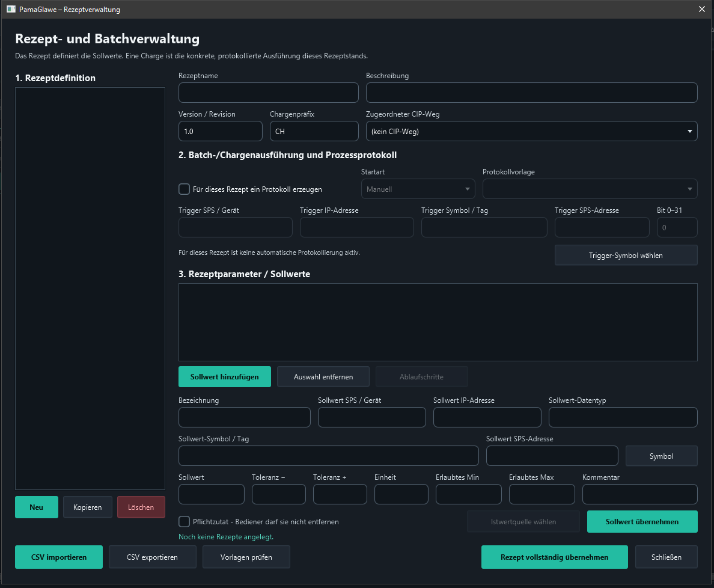Enable protocol creation for this recipe checkbox
The image size is (714, 588).
tap(184, 189)
